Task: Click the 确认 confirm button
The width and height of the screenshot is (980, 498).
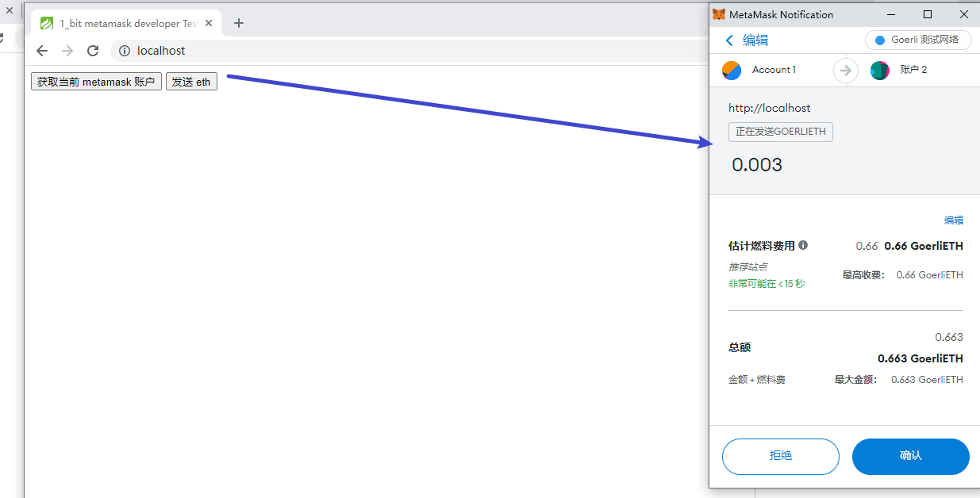Action: coord(911,456)
